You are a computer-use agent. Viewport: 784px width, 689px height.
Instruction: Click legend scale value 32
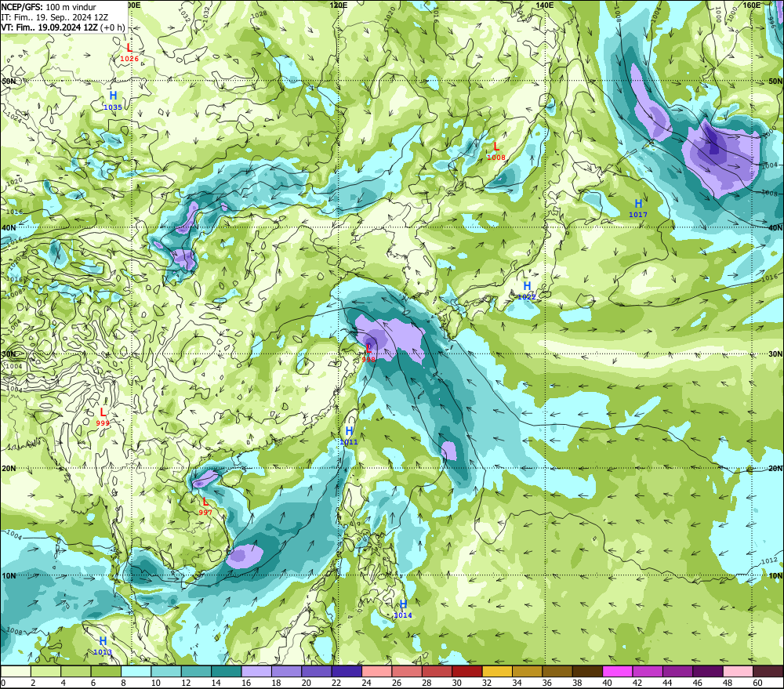tap(487, 683)
